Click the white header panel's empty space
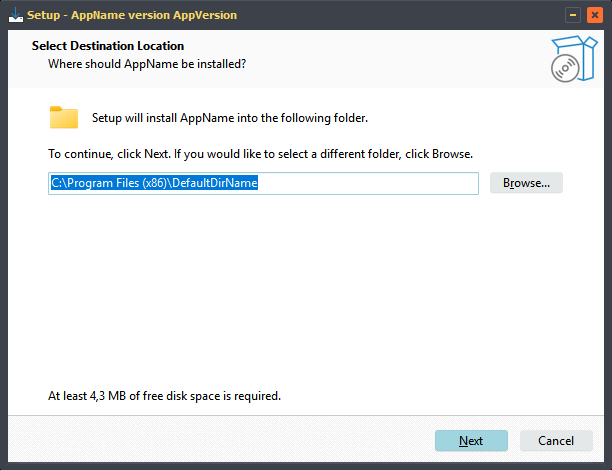Image resolution: width=612 pixels, height=470 pixels. pos(400,55)
